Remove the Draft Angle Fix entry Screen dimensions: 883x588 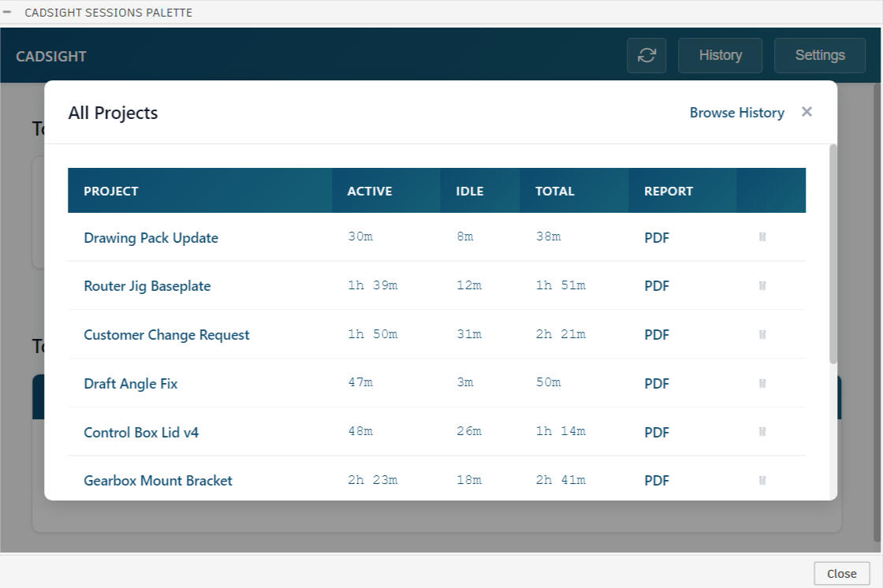pyautogui.click(x=762, y=384)
